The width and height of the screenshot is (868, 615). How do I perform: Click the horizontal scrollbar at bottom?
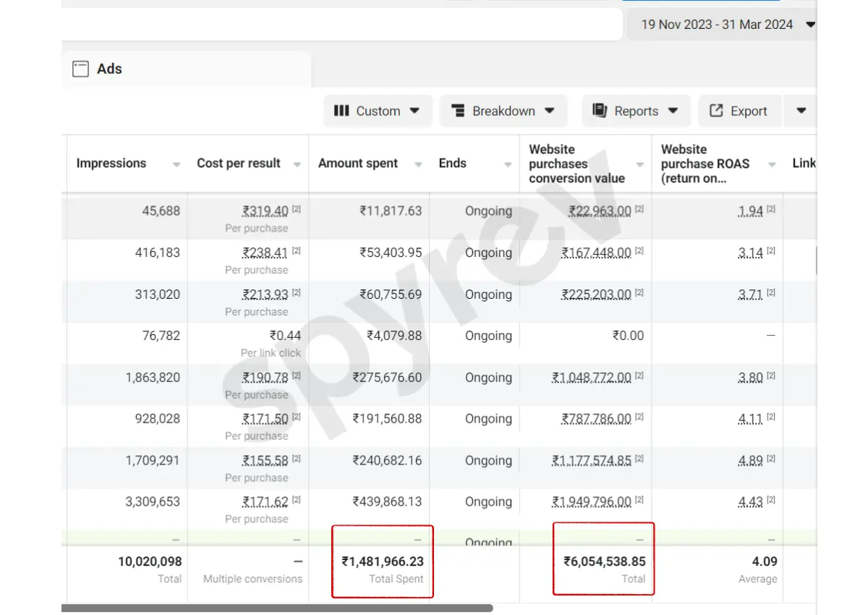[277, 608]
